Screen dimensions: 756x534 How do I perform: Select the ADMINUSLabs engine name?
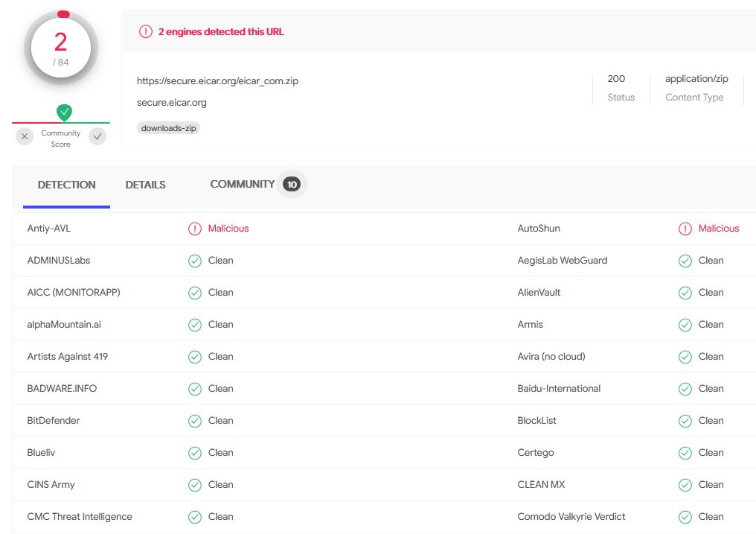click(58, 261)
